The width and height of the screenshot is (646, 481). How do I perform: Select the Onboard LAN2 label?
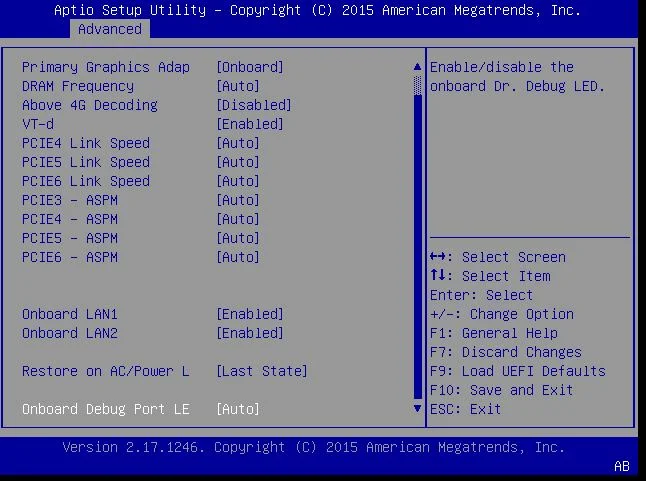coord(70,333)
